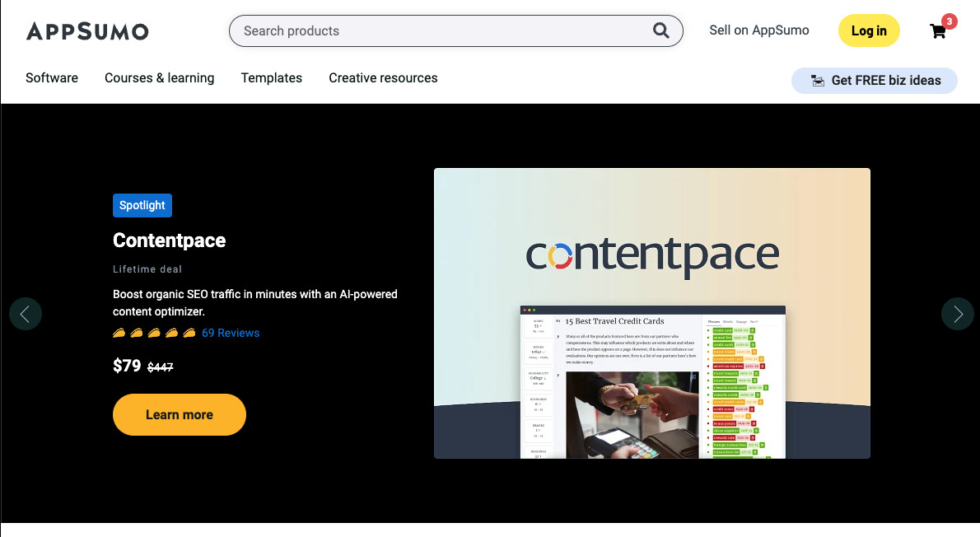The width and height of the screenshot is (980, 537).
Task: Click the taco rating icons
Action: [154, 333]
